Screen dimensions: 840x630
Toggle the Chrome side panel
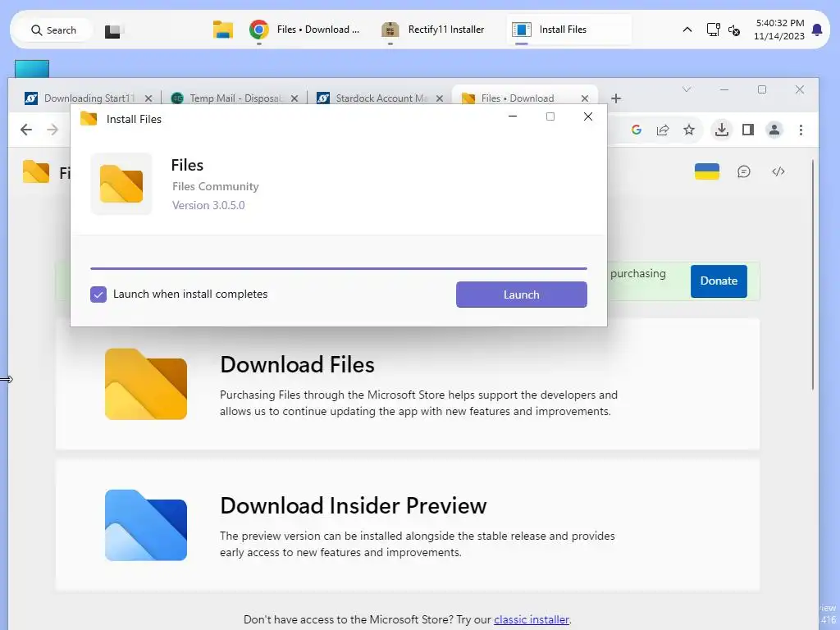point(748,130)
